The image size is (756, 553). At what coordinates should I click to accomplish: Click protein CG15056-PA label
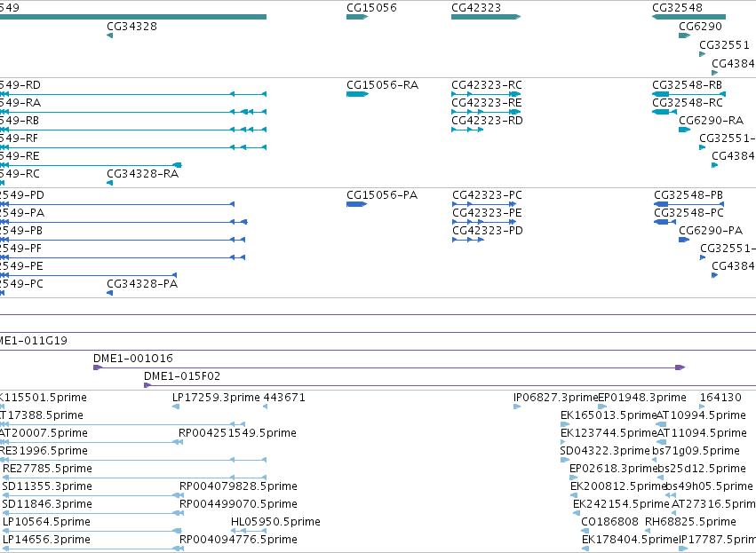coord(382,195)
